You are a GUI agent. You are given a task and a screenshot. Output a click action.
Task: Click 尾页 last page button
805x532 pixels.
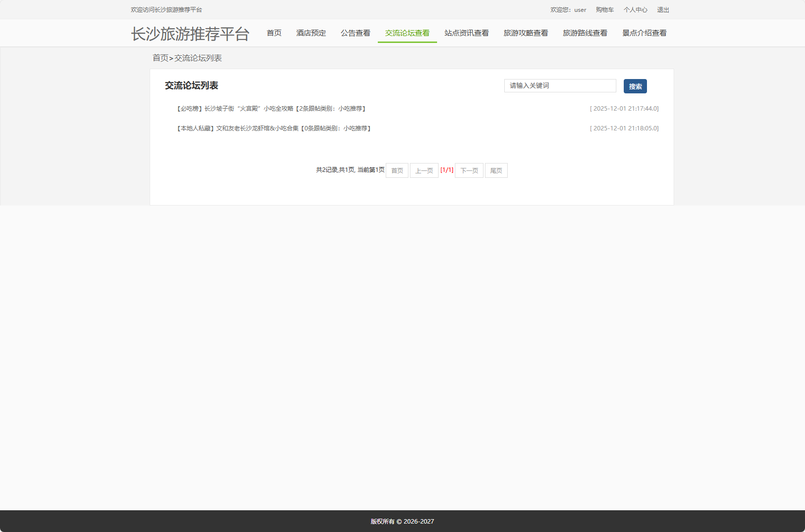(x=496, y=170)
